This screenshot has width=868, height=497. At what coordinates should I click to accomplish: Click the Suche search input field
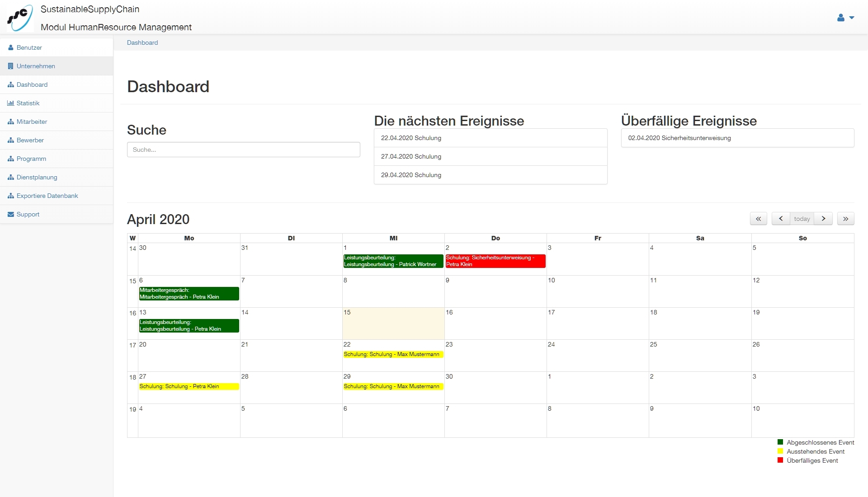(x=243, y=150)
